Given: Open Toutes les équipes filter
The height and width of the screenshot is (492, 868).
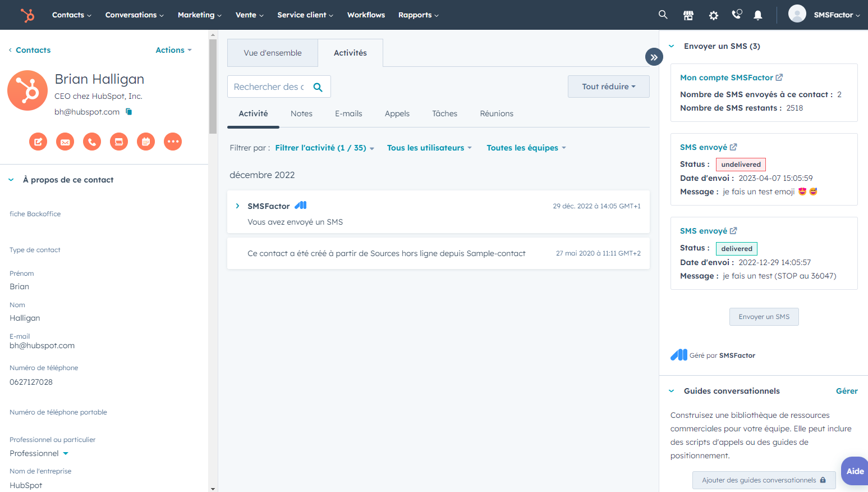Looking at the screenshot, I should coord(526,148).
